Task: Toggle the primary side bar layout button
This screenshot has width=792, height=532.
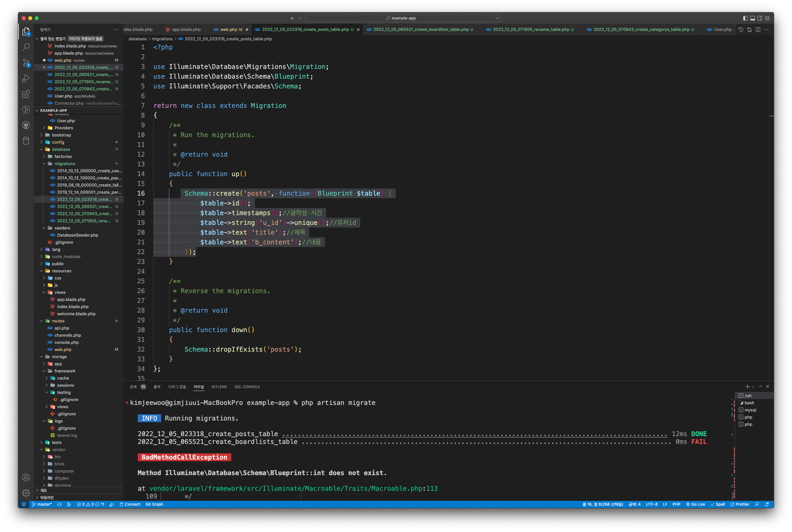Action: point(745,18)
